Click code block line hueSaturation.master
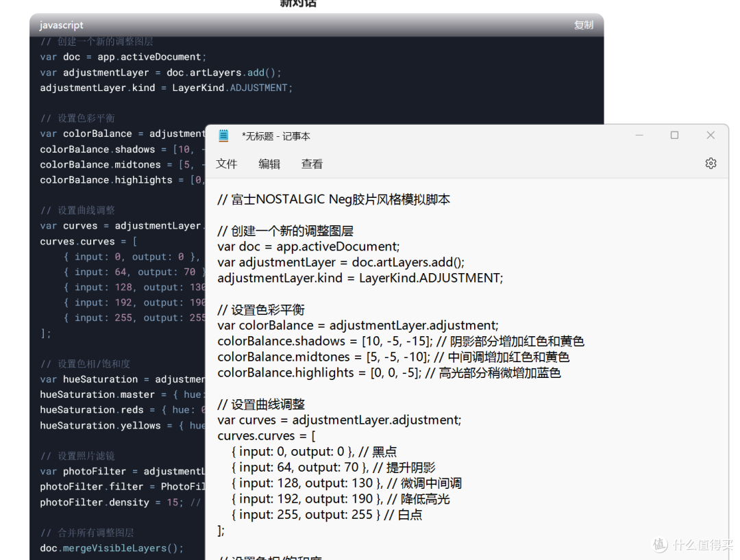The height and width of the screenshot is (560, 740). click(122, 394)
